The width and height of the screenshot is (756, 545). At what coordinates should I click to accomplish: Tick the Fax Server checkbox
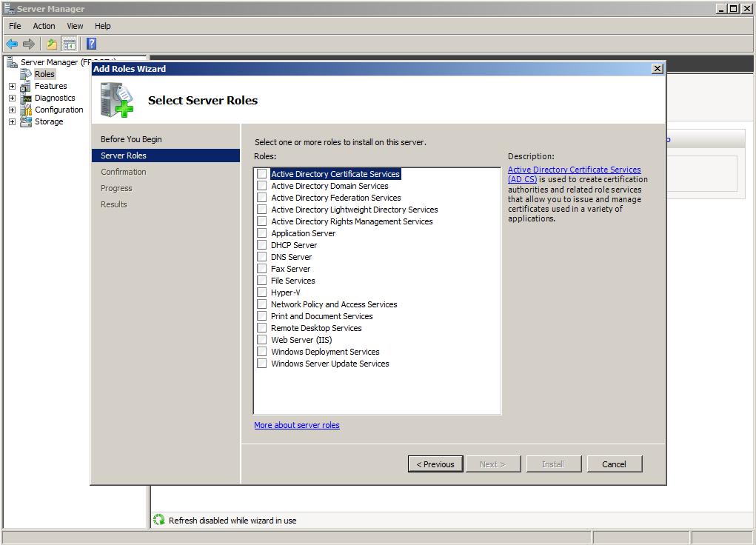262,269
